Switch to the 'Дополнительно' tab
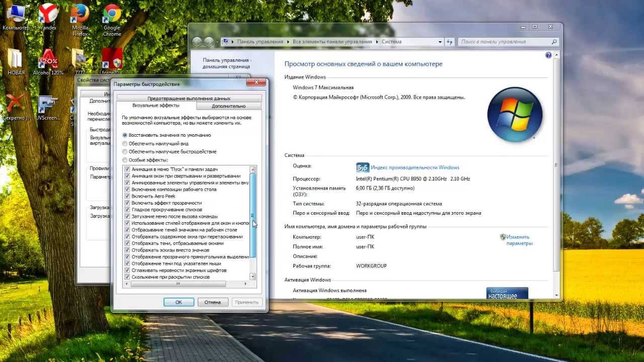The image size is (644, 362). click(x=229, y=106)
